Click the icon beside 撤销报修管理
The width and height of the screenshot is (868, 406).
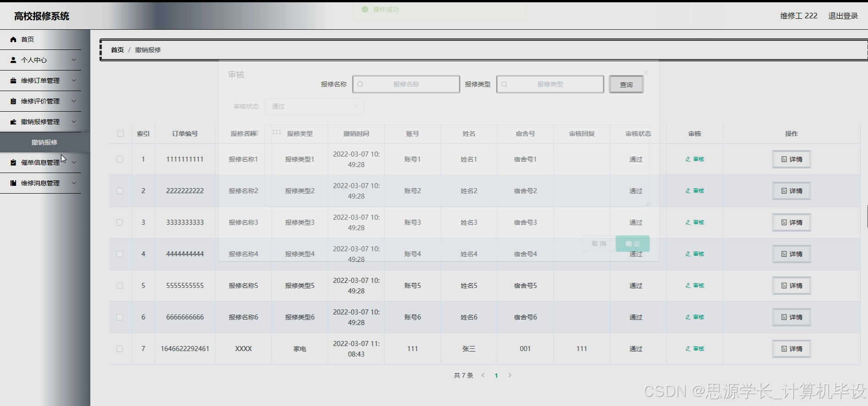13,122
